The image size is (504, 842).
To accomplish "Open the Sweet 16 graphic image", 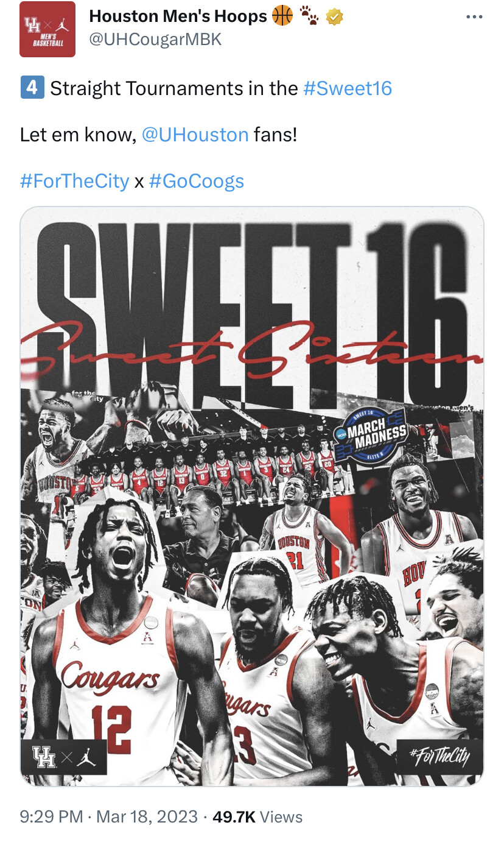I will click(252, 496).
